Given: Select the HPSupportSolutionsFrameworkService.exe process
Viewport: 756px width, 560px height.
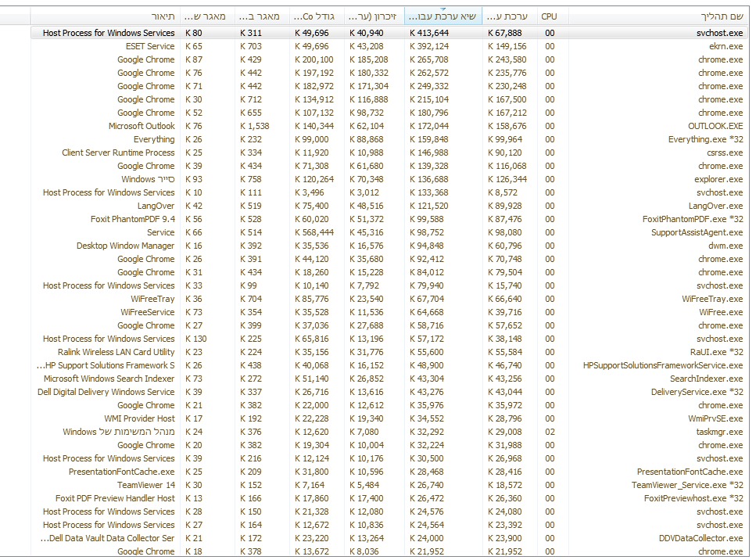Looking at the screenshot, I should pyautogui.click(x=663, y=365).
